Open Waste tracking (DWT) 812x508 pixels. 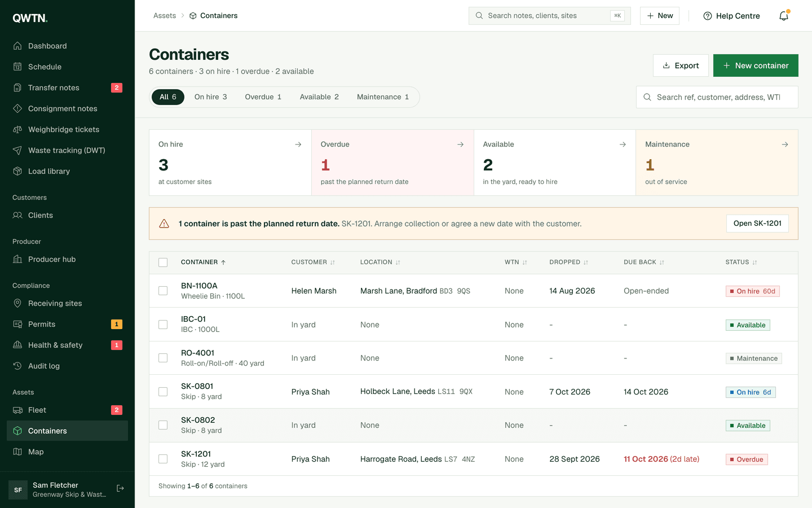click(67, 150)
